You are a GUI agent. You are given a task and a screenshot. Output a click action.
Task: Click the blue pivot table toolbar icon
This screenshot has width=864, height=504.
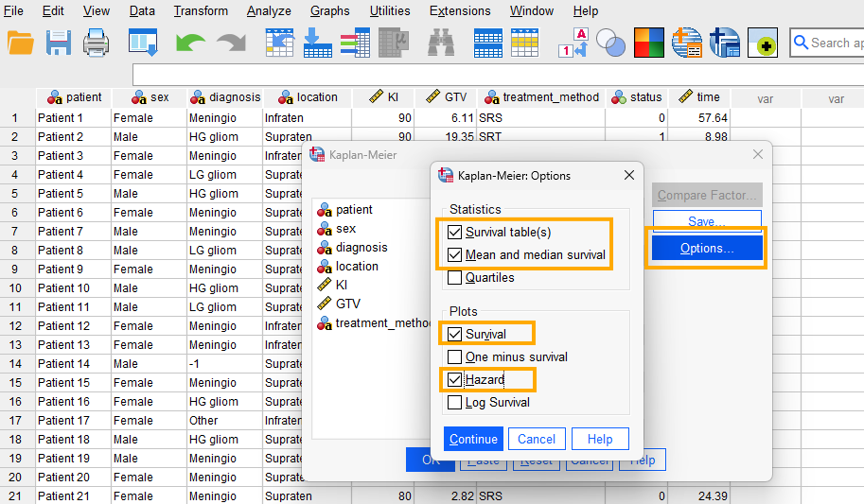pos(724,43)
